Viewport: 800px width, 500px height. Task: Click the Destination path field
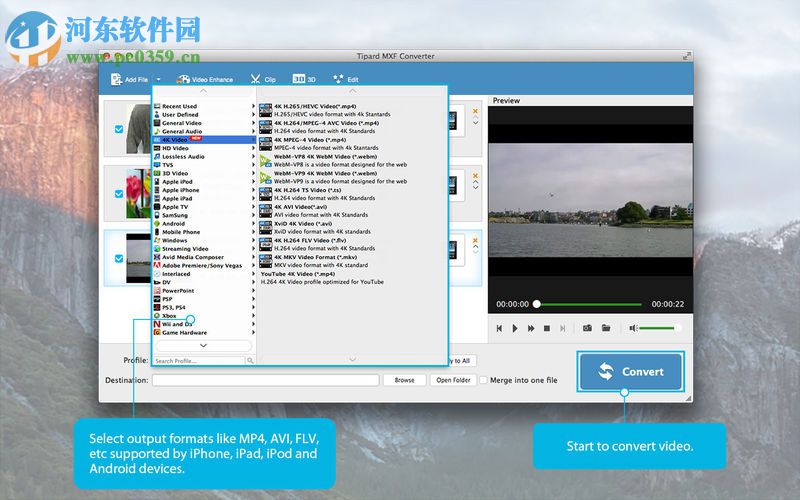[x=265, y=380]
